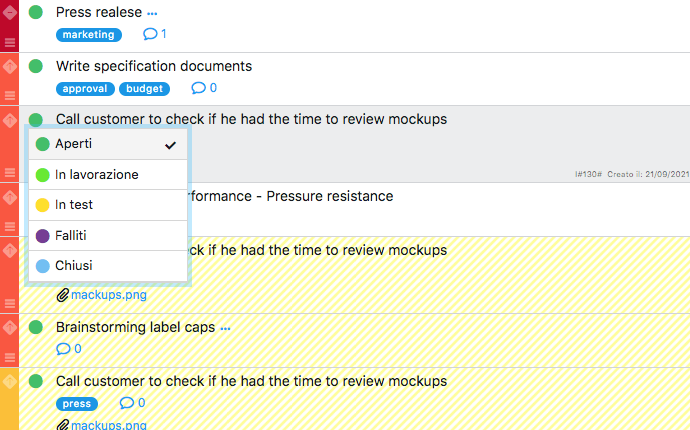Open status dot of 'Brainstorming label caps'

(35, 327)
